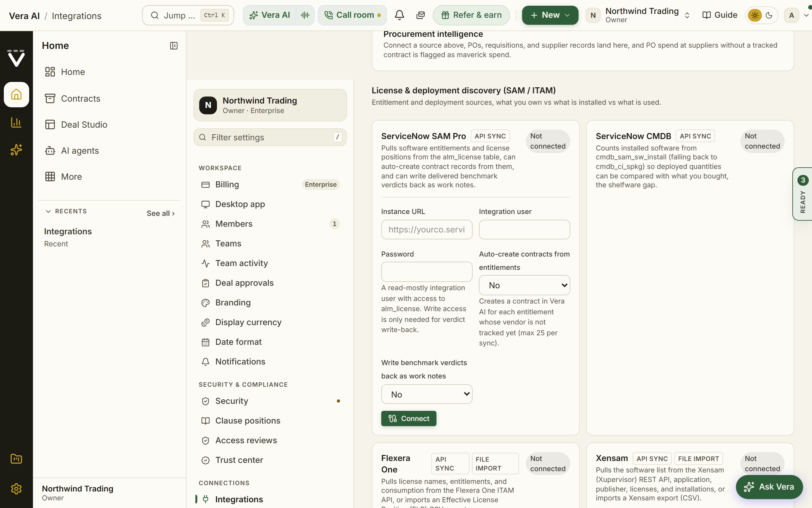
Task: Click the Northwind Trading Owner footer in sidebar
Action: coord(109,493)
